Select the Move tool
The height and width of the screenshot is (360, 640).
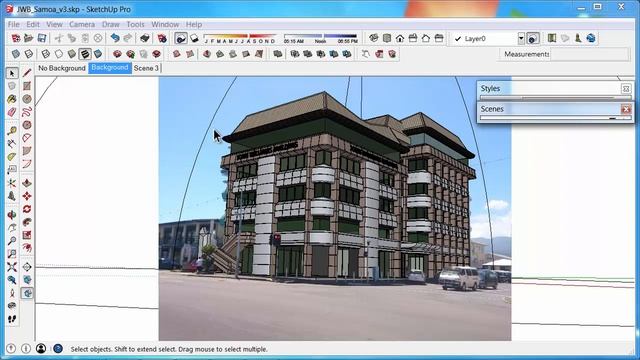click(x=27, y=196)
